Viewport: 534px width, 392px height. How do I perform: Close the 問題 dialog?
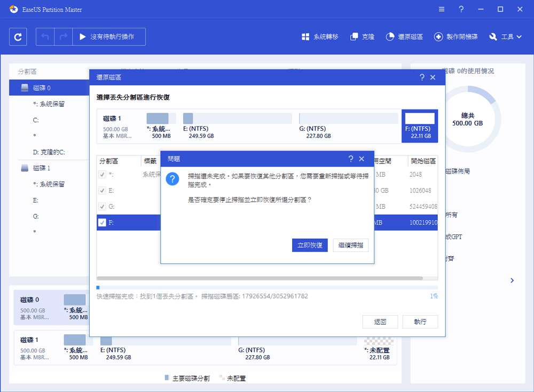pos(362,159)
